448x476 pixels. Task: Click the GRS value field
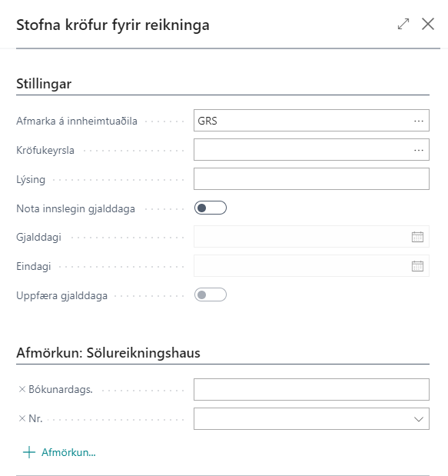point(303,121)
